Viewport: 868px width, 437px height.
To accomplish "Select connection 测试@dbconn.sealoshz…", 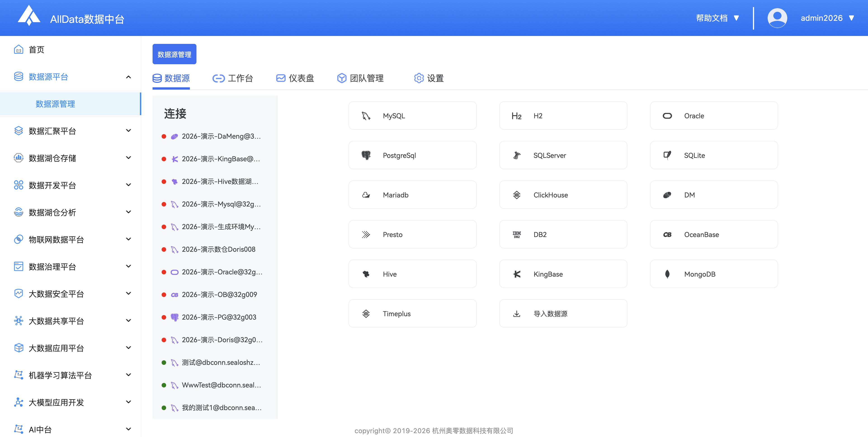I will pyautogui.click(x=215, y=362).
